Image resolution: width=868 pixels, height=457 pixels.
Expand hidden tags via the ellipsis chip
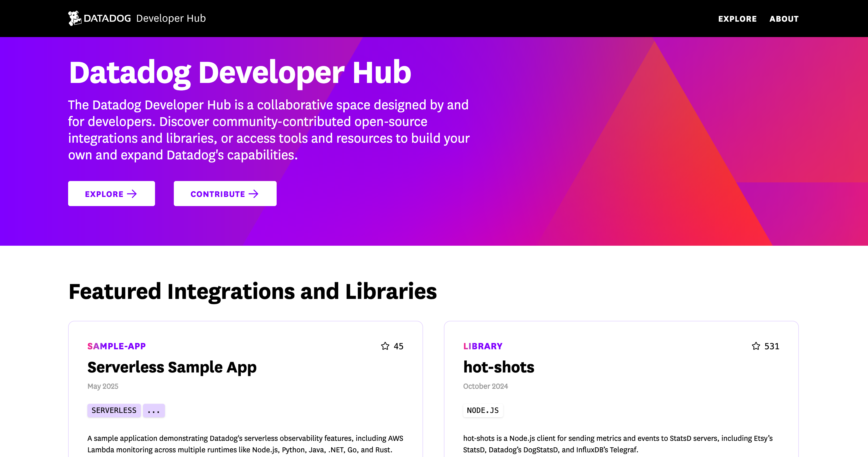[154, 410]
